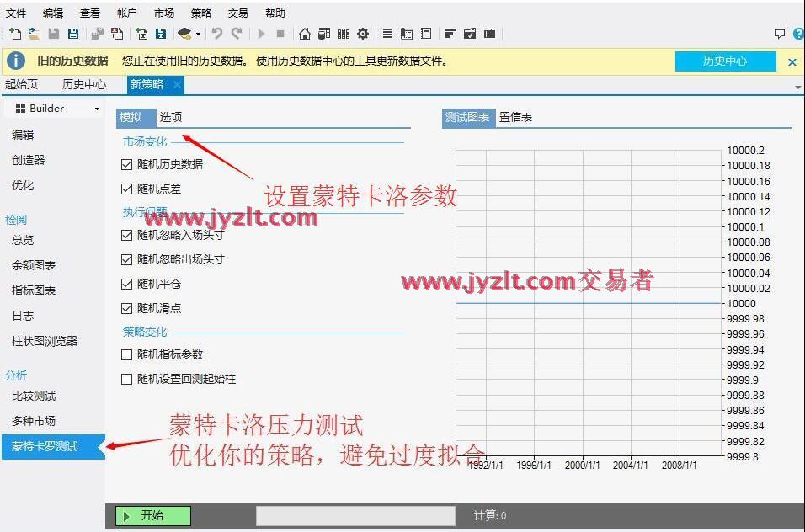805x532 pixels.
Task: Uncheck 随机忽略入场头寸 checkbox
Action: click(126, 236)
